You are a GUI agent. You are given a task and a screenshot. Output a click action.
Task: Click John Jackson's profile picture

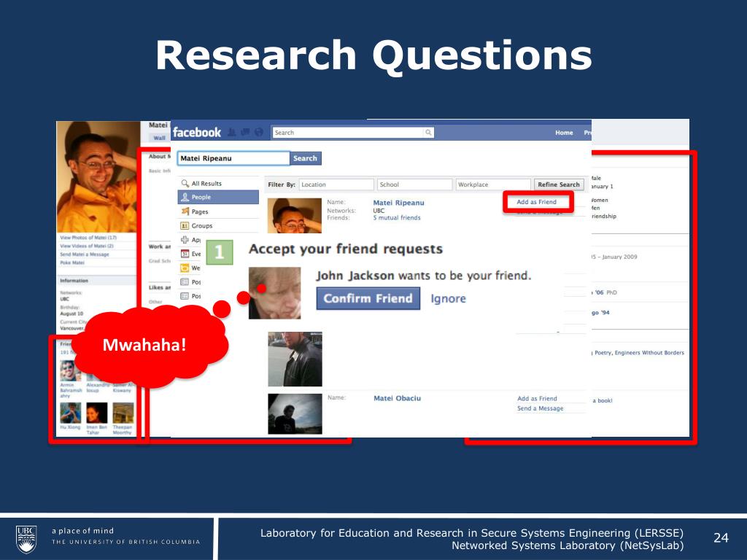click(x=275, y=293)
